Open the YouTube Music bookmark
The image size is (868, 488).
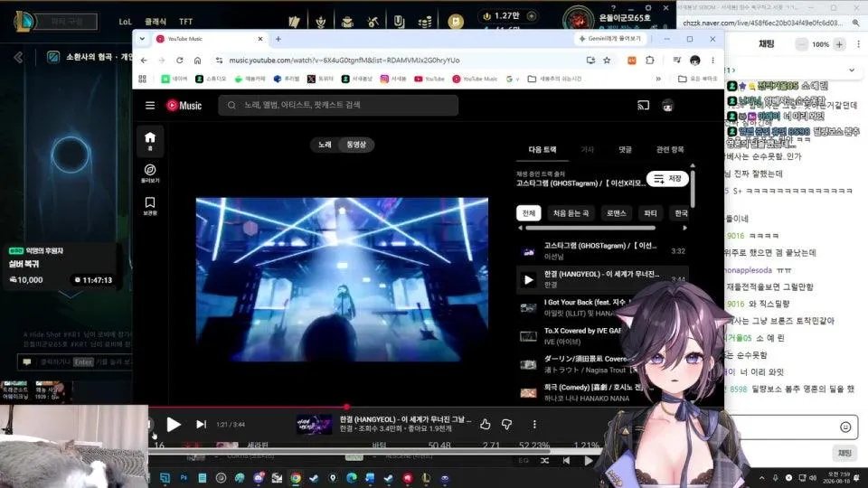coord(475,80)
